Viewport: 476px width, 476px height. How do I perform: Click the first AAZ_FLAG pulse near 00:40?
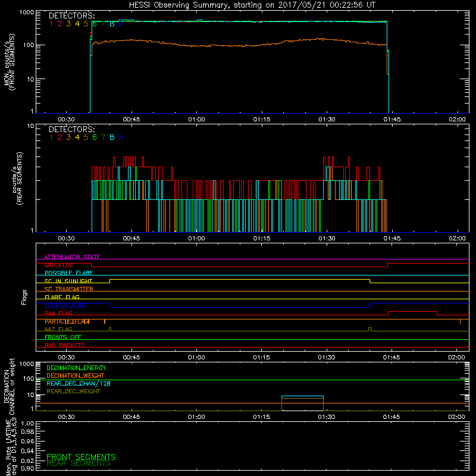click(x=110, y=329)
